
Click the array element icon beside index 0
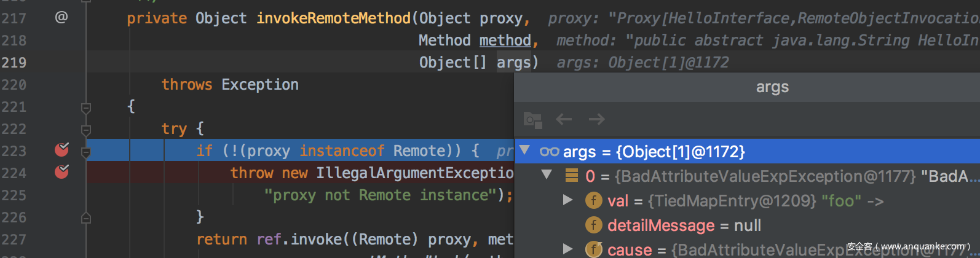(572, 176)
